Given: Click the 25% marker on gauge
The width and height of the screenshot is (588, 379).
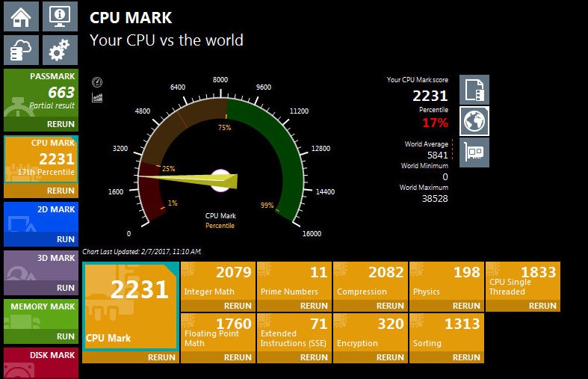Looking at the screenshot, I should click(x=168, y=169).
